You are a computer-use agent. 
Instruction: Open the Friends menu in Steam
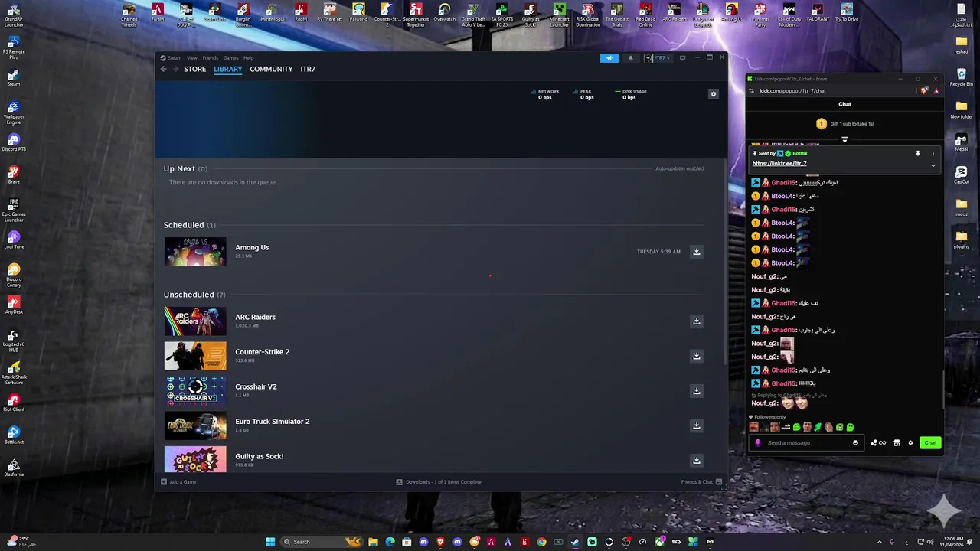(x=211, y=58)
